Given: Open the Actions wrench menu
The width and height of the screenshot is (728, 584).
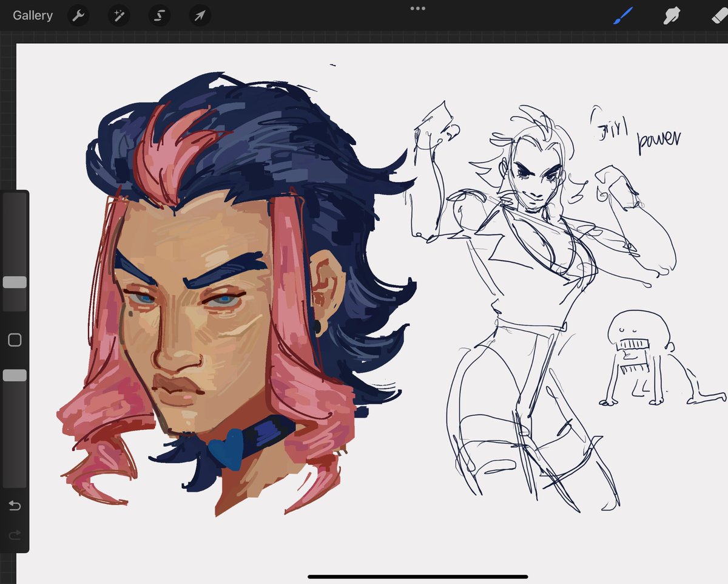Looking at the screenshot, I should tap(78, 16).
